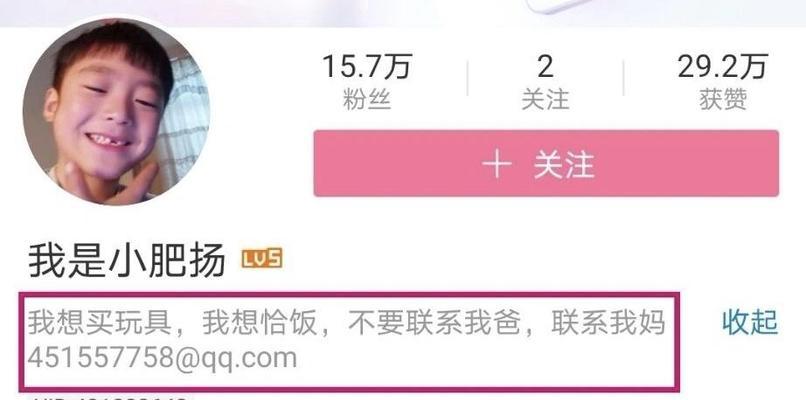This screenshot has width=806, height=400.
Task: Tap the email 451557758@qq.com
Action: coord(162,358)
